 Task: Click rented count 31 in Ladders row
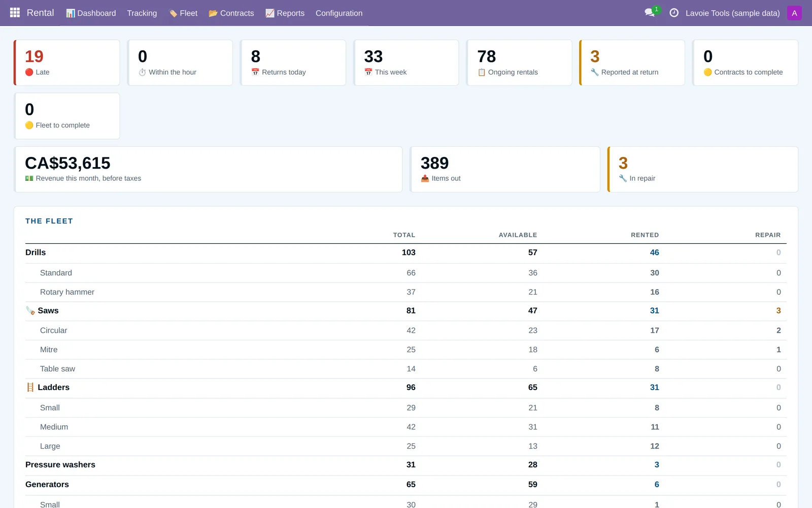coord(654,387)
